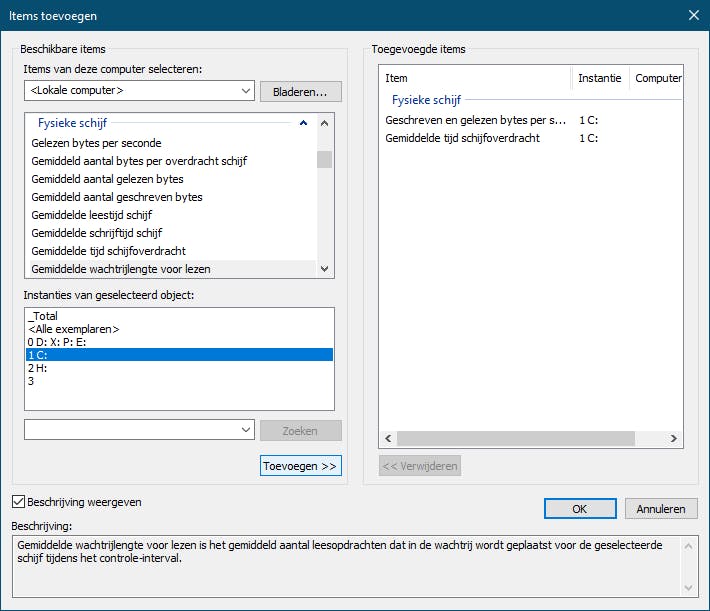This screenshot has width=710, height=611.
Task: Sort by the Instantie column header
Action: point(600,78)
